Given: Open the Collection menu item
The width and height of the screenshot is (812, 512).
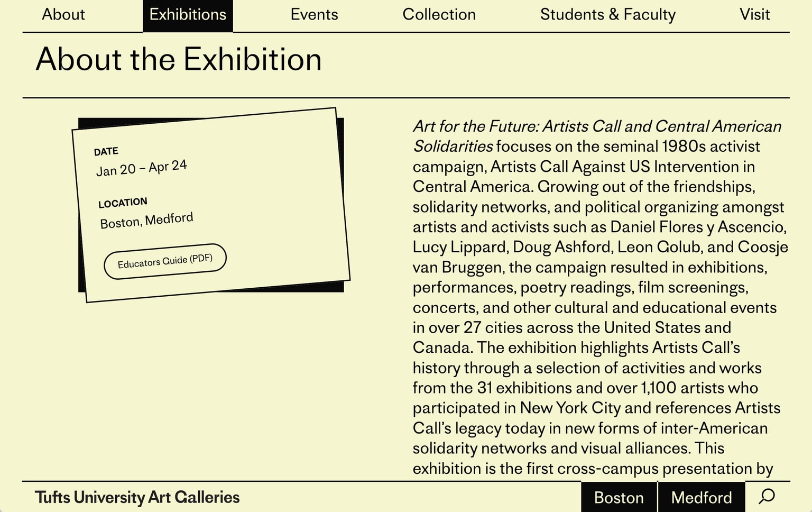Looking at the screenshot, I should (439, 15).
